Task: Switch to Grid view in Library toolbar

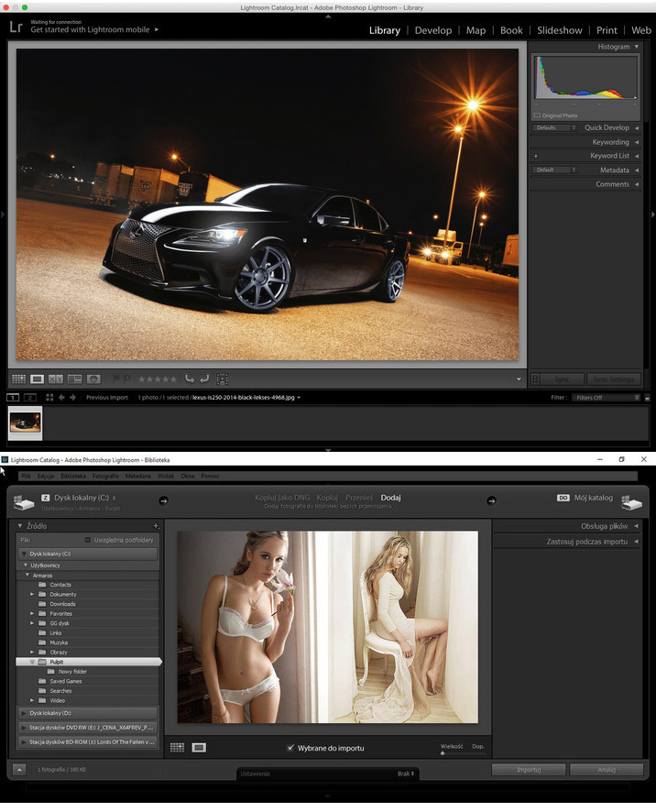Action: tap(18, 379)
